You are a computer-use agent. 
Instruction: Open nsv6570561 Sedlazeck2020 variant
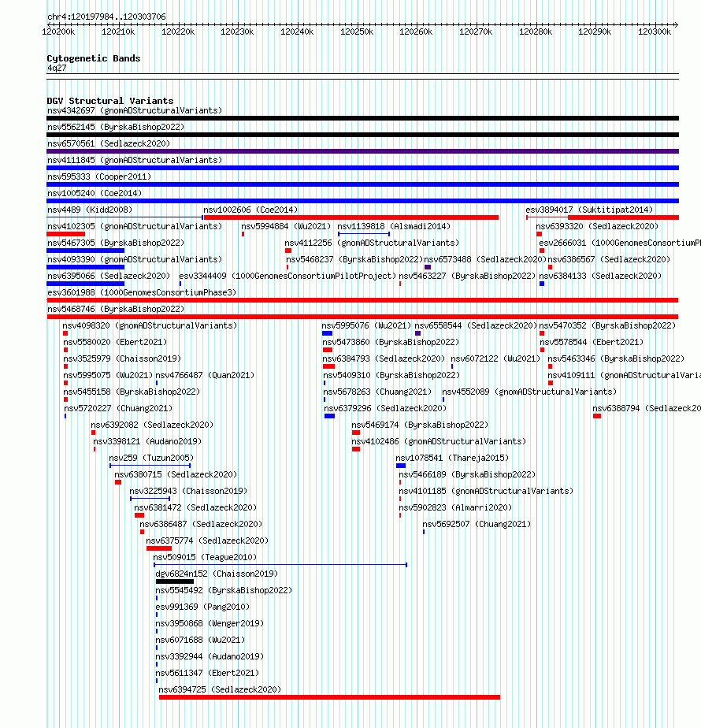coord(109,144)
